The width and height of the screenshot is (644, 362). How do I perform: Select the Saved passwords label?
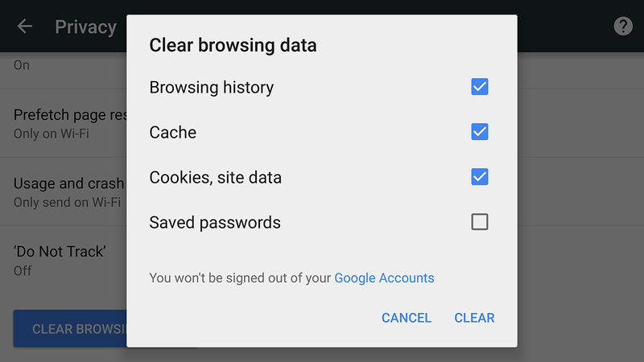(215, 223)
